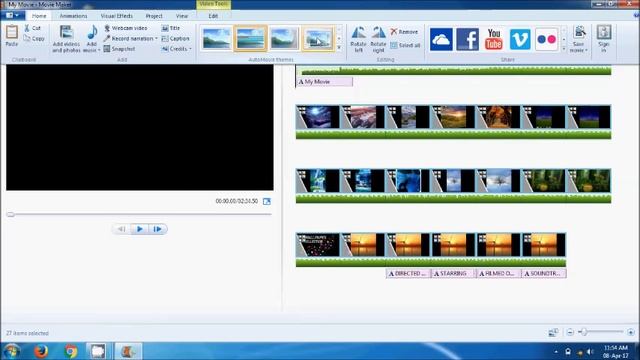640x360 pixels.
Task: Zoom in the timeline
Action: click(631, 332)
